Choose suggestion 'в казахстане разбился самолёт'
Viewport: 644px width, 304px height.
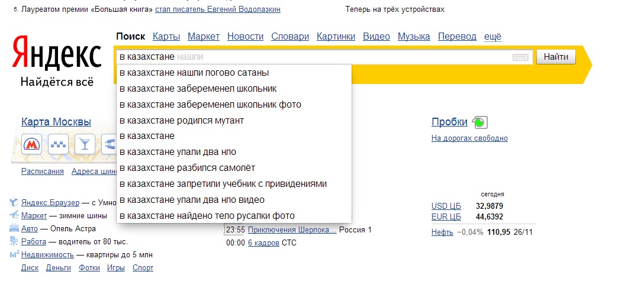point(234,168)
